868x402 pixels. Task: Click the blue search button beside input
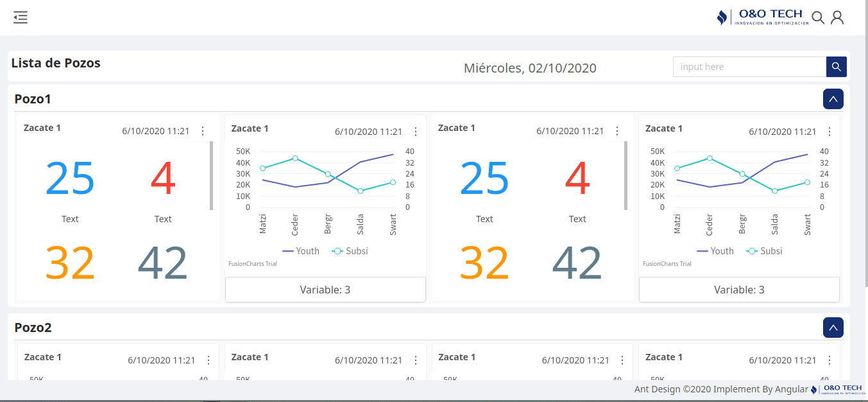click(837, 67)
